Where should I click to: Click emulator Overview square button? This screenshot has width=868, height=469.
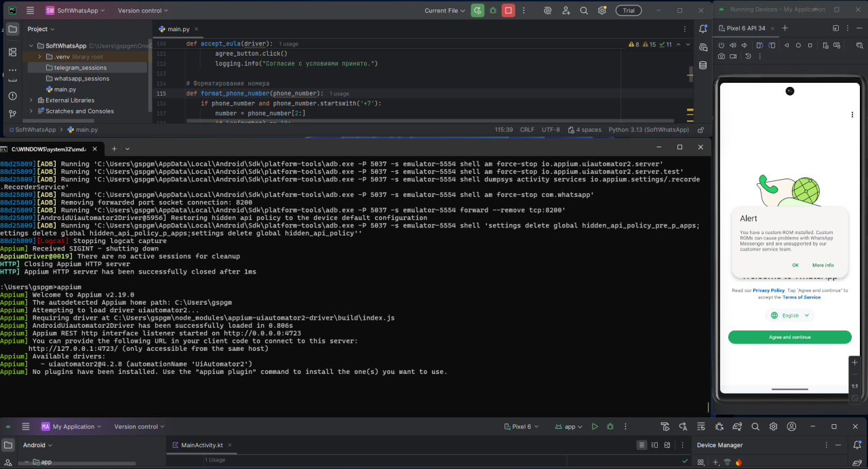pyautogui.click(x=811, y=45)
